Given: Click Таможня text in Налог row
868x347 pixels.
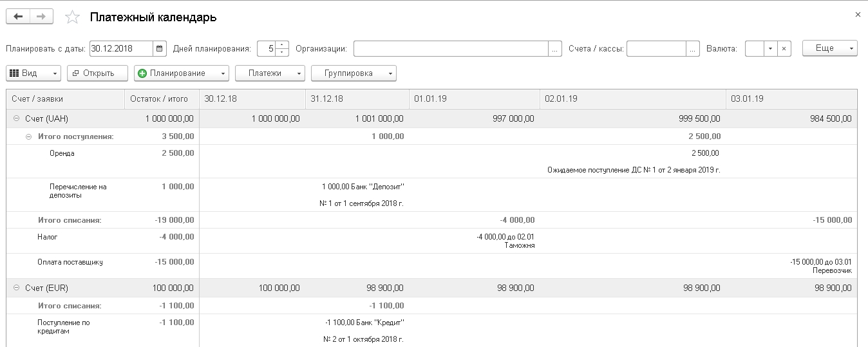Looking at the screenshot, I should coord(520,245).
